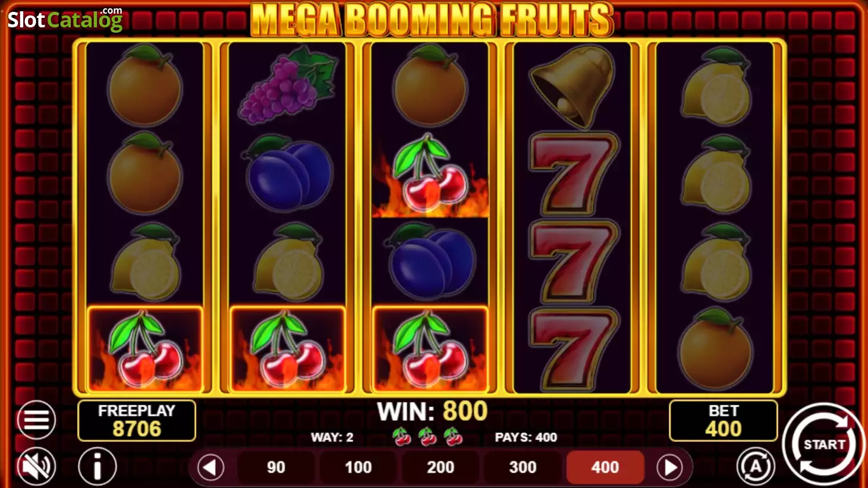Viewport: 868px width, 488px height.
Task: Enable autoplay with the A button
Action: 756,467
